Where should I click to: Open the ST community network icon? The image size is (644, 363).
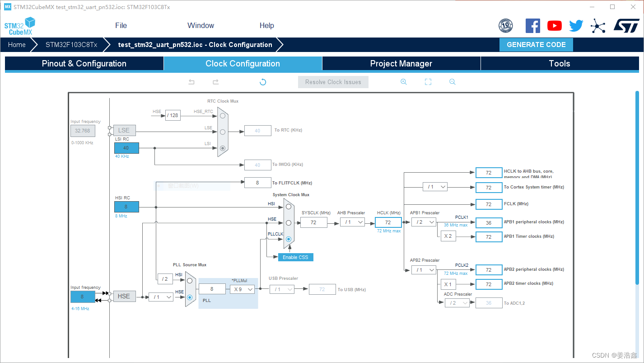click(x=598, y=26)
